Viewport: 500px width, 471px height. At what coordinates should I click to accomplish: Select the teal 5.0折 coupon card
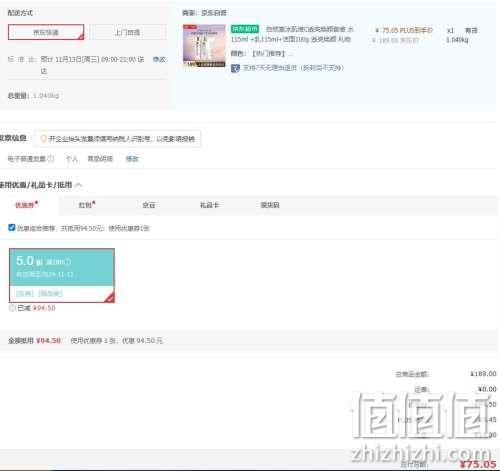pyautogui.click(x=62, y=275)
